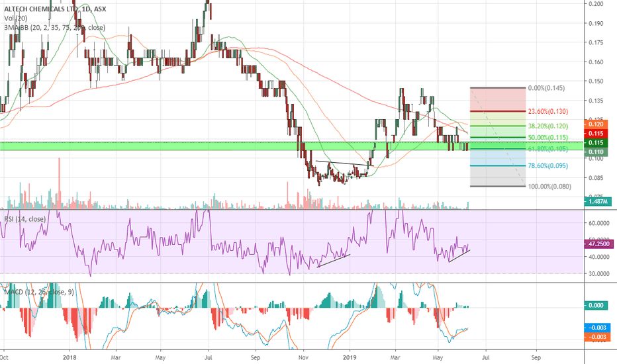This screenshot has width=617, height=364.
Task: Click the 0.135 price axis label
Action: 596,101
